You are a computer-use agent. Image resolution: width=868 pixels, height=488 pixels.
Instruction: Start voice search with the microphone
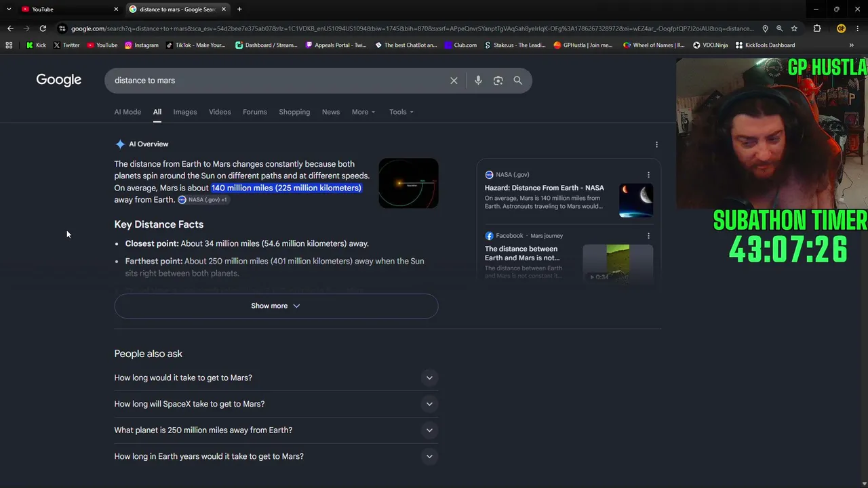(478, 81)
